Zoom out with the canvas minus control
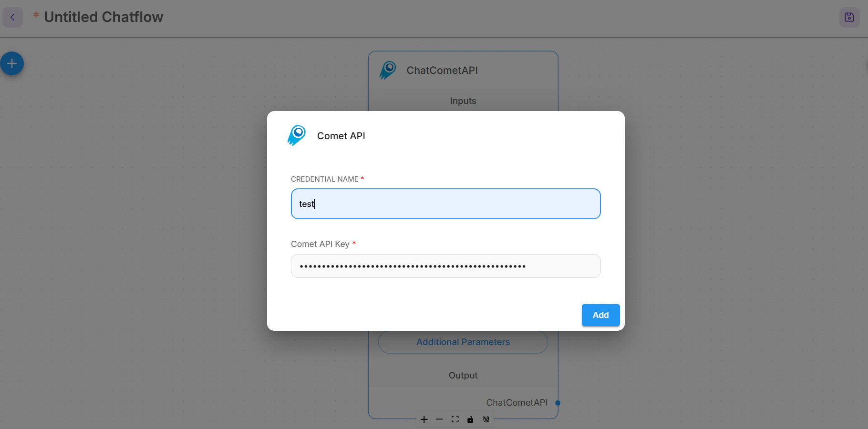 click(x=439, y=419)
